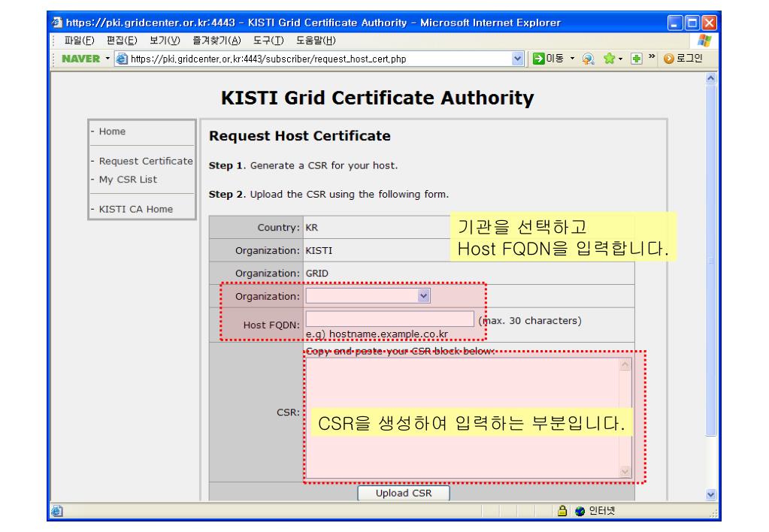The width and height of the screenshot is (769, 532).
Task: Click the 로그인 label in the toolbar
Action: click(x=689, y=59)
